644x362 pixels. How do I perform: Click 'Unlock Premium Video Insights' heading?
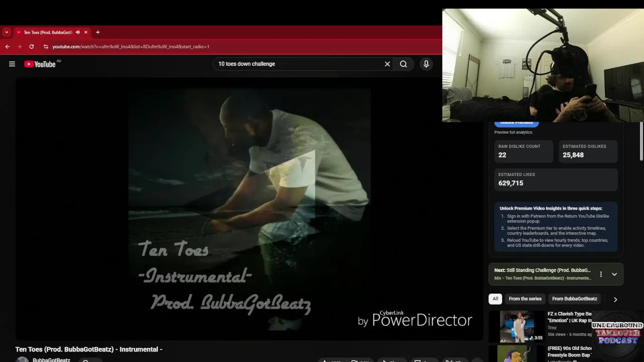[551, 208]
